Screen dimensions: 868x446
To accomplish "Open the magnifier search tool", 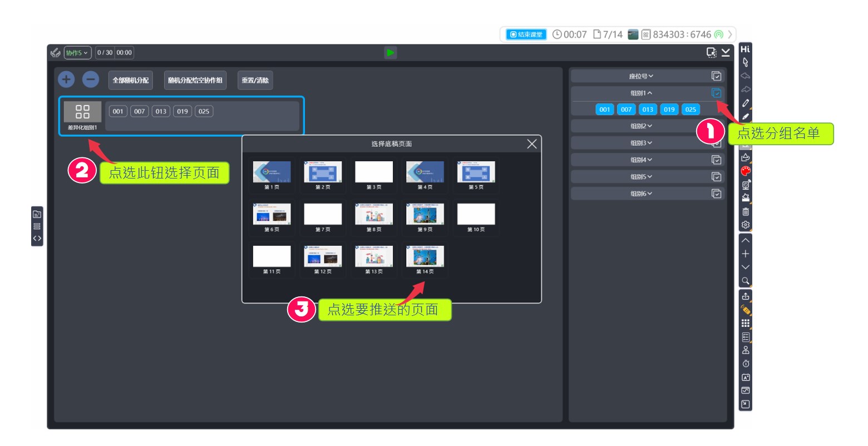I will tap(746, 281).
